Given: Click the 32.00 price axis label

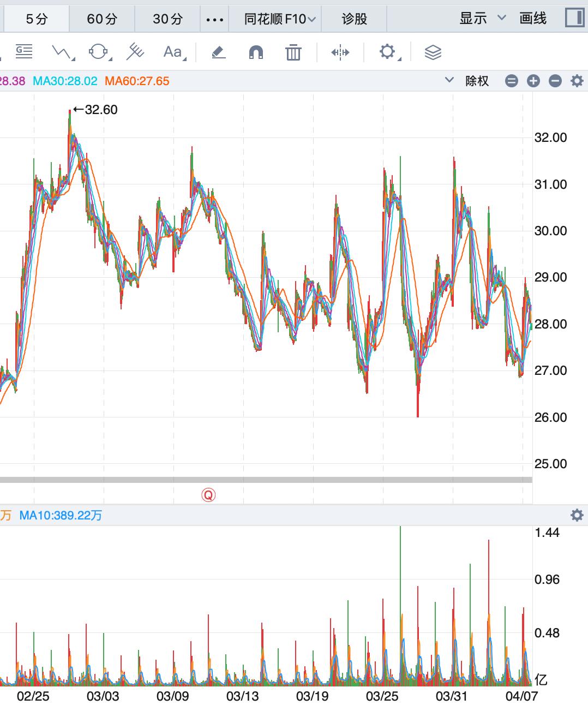Looking at the screenshot, I should pos(551,138).
